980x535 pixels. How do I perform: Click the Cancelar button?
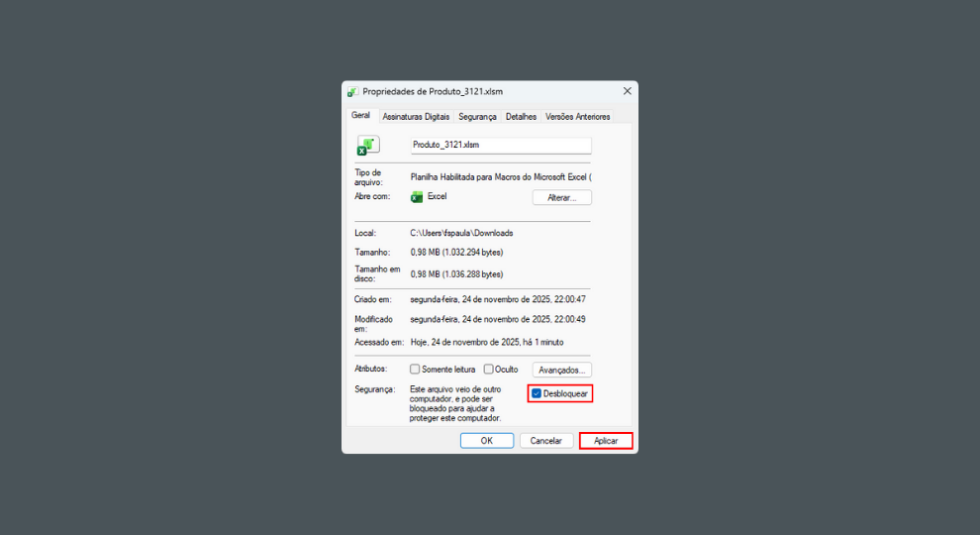(546, 441)
